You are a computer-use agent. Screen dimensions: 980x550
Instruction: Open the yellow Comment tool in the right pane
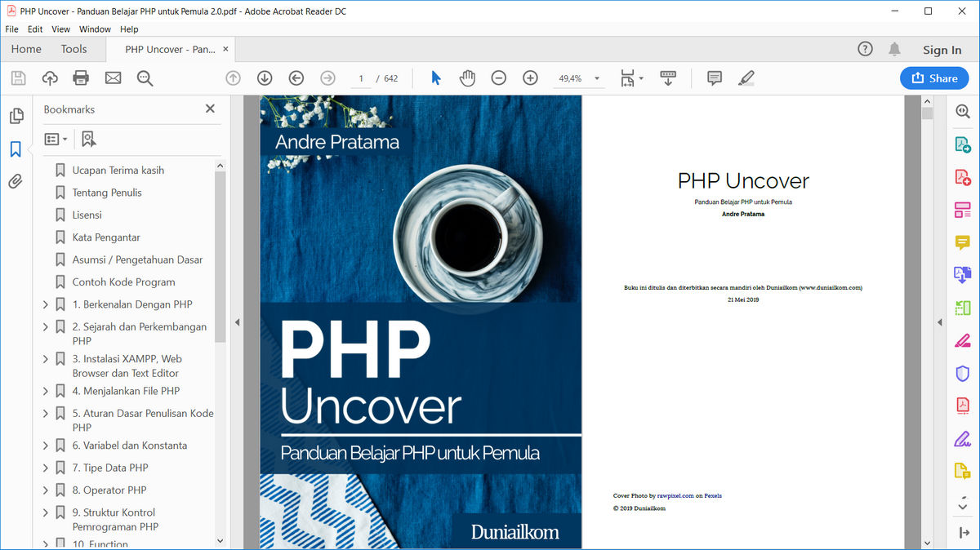pos(963,242)
